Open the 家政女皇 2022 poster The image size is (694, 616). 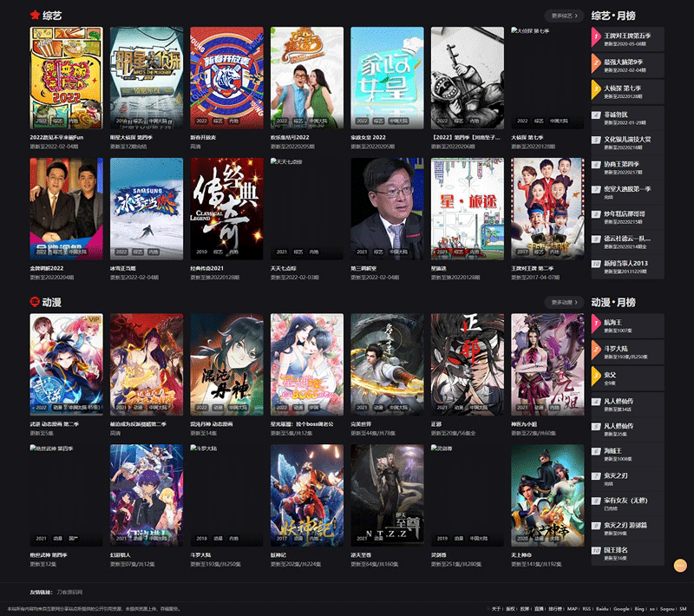[x=387, y=78]
